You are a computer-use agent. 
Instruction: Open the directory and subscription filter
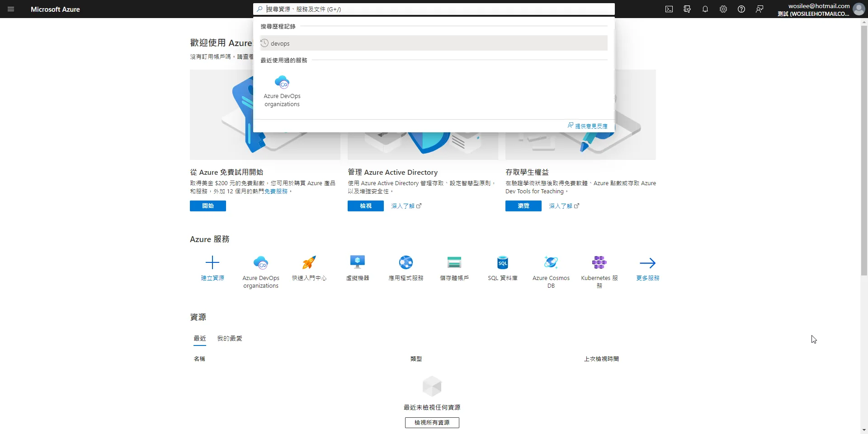(x=687, y=9)
